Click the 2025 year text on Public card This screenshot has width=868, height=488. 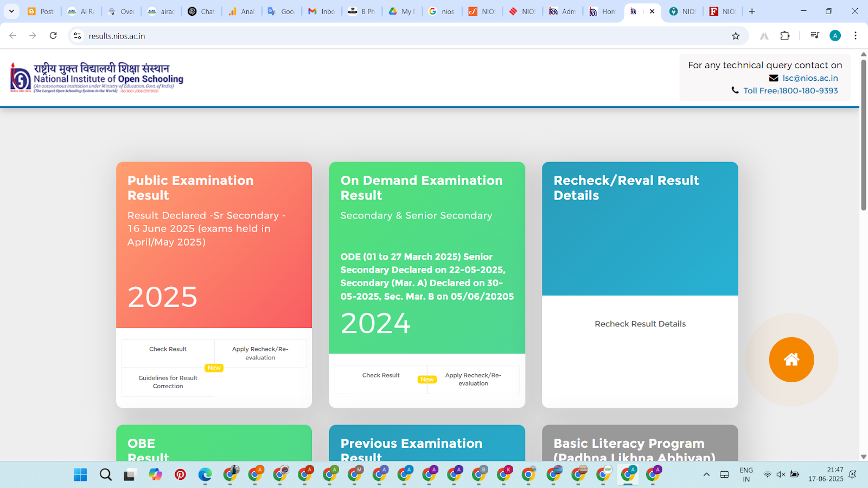pos(163,297)
